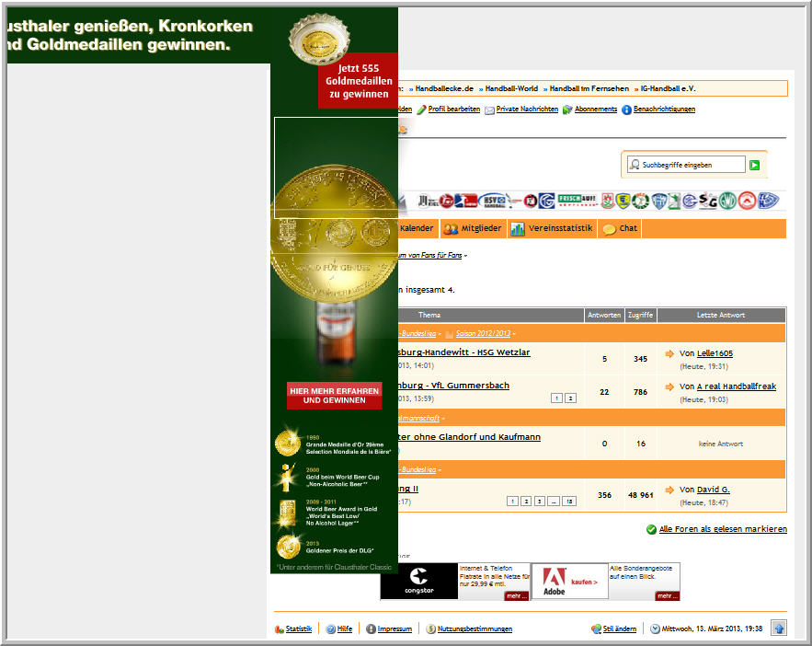This screenshot has width=812, height=646.
Task: Open the Private Nachrichten link
Action: tap(526, 110)
